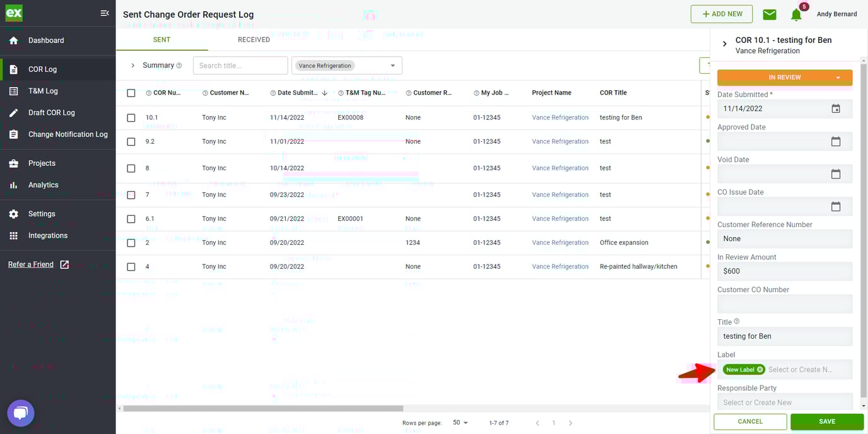868x434 pixels.
Task: Open the Void Date calendar picker
Action: click(x=835, y=174)
